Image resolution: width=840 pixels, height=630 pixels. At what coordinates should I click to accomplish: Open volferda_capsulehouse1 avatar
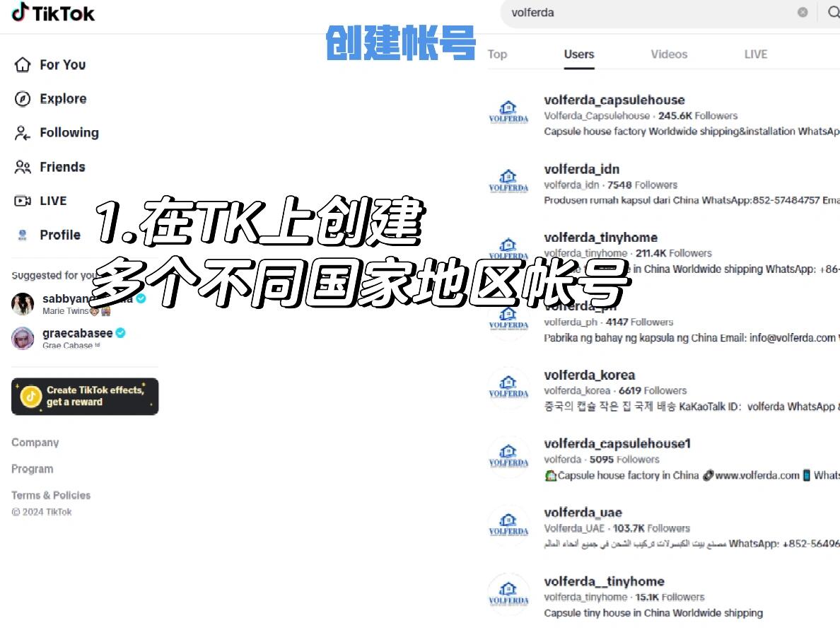point(508,455)
